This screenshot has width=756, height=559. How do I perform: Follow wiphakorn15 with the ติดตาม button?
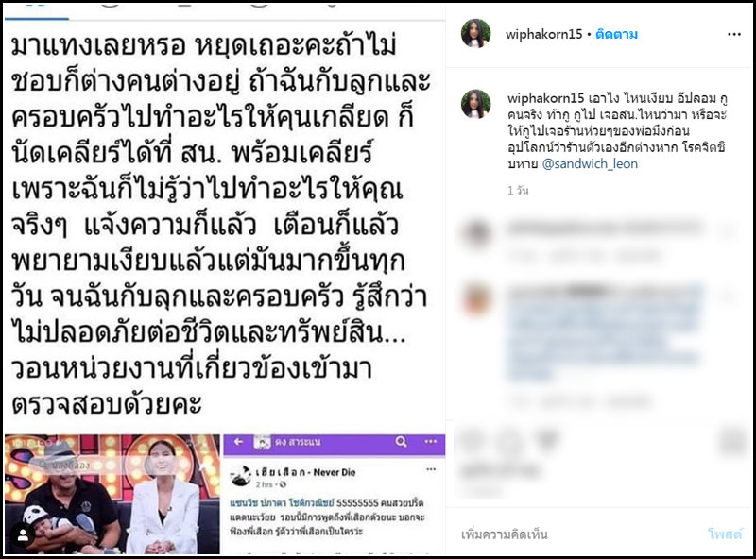[x=616, y=34]
